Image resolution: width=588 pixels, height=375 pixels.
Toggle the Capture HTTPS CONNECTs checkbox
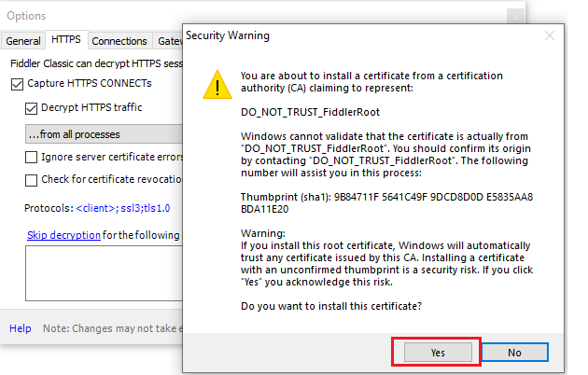click(x=17, y=84)
